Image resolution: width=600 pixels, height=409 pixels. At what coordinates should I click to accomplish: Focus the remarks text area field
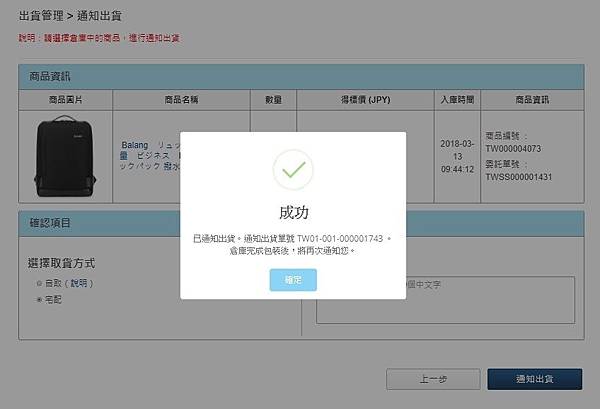point(445,300)
